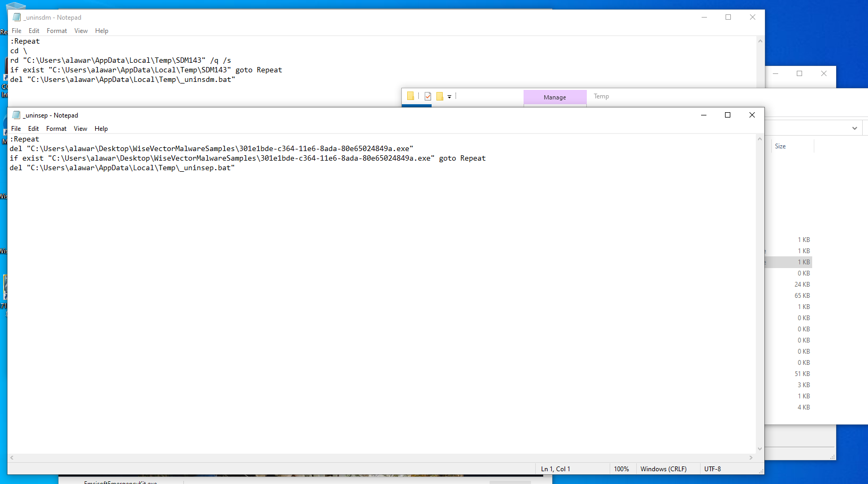
Task: Click the 'del ... _uninsdm.bat' line
Action: (x=123, y=80)
